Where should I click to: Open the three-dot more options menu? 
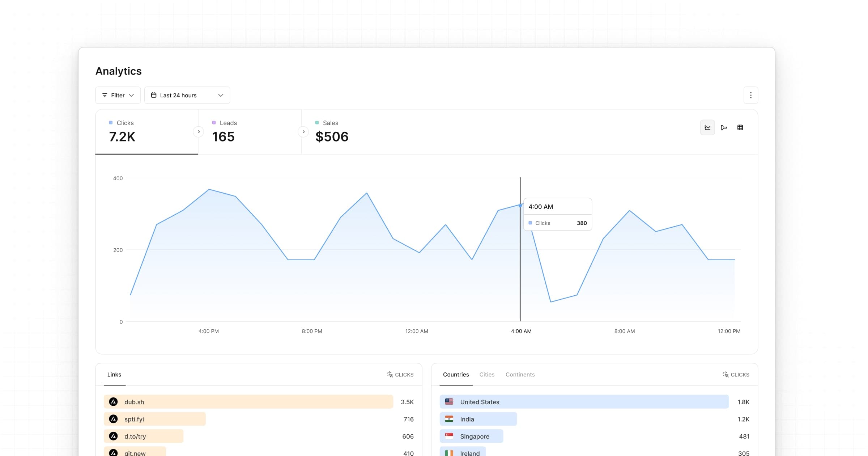[x=751, y=95]
